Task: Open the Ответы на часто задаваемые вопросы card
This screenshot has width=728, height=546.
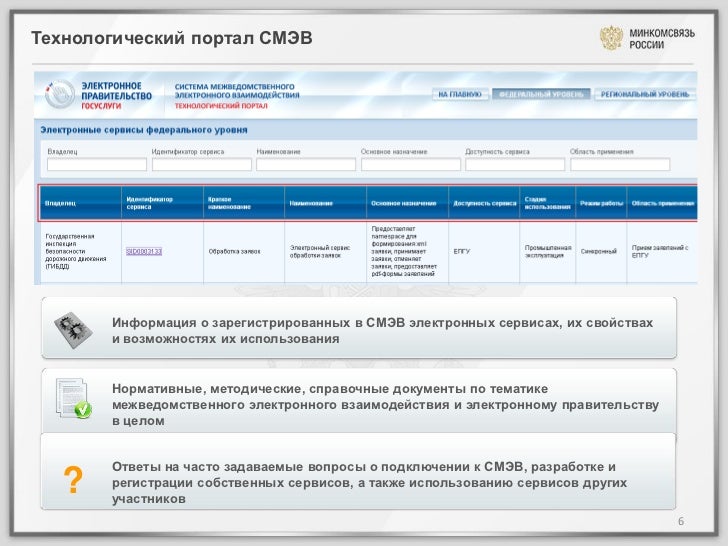Action: [x=358, y=472]
